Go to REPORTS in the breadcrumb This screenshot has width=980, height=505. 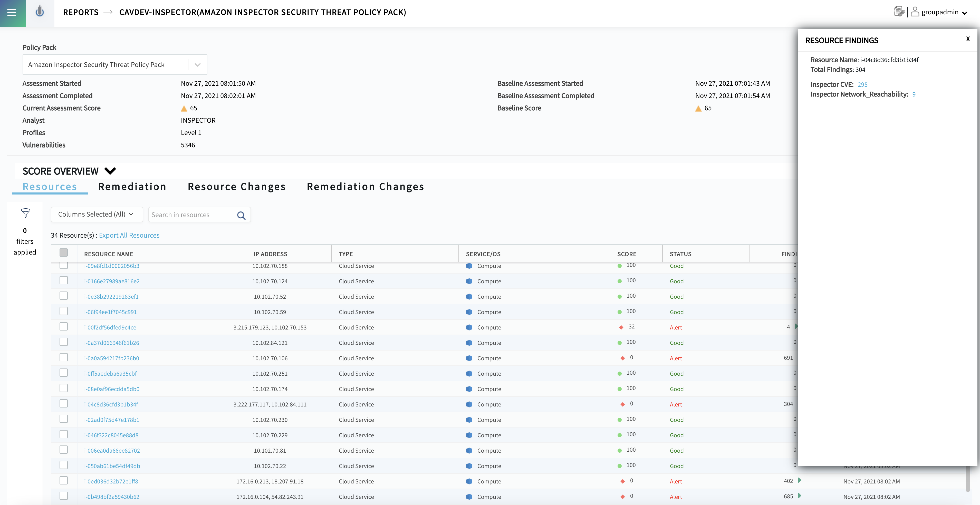click(81, 12)
